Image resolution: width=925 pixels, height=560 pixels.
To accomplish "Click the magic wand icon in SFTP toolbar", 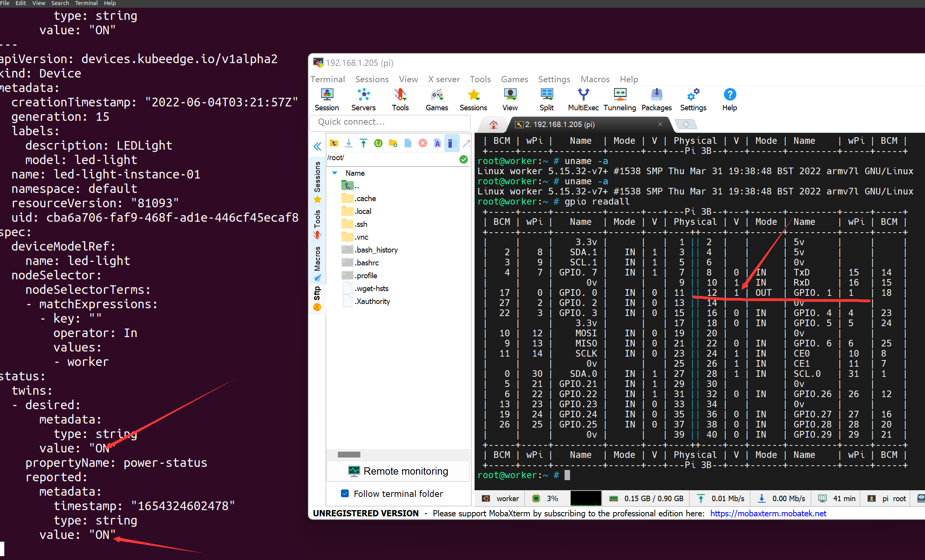I will click(466, 143).
